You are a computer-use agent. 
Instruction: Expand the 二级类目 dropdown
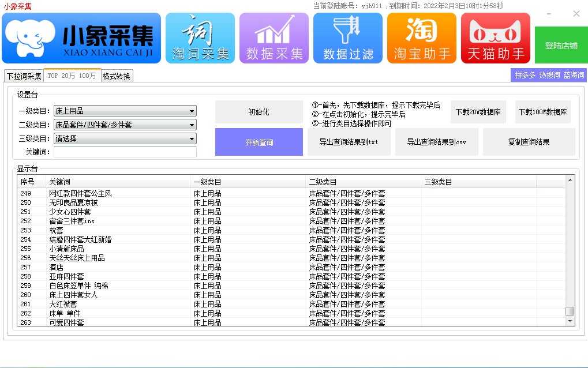click(125, 125)
